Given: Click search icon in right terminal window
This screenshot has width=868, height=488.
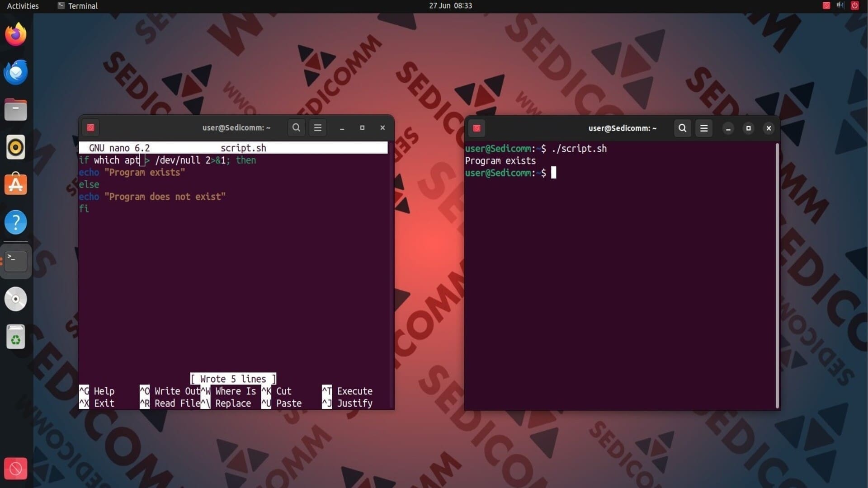Looking at the screenshot, I should (x=682, y=128).
